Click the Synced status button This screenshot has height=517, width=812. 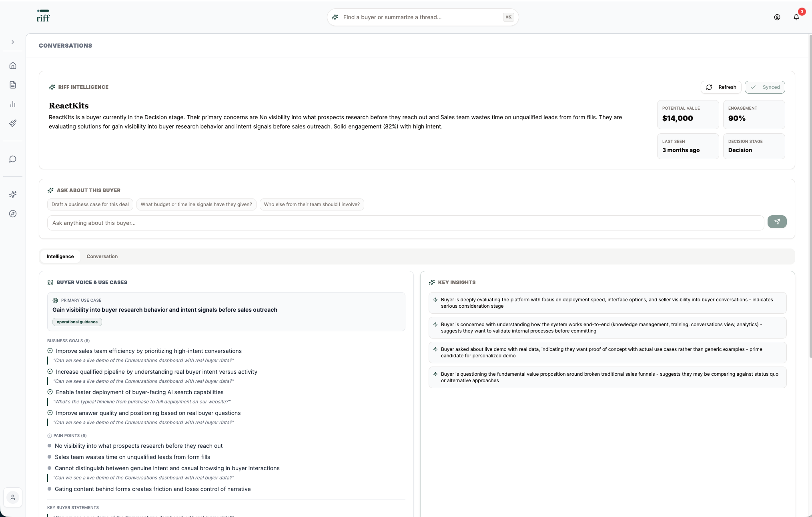[765, 87]
